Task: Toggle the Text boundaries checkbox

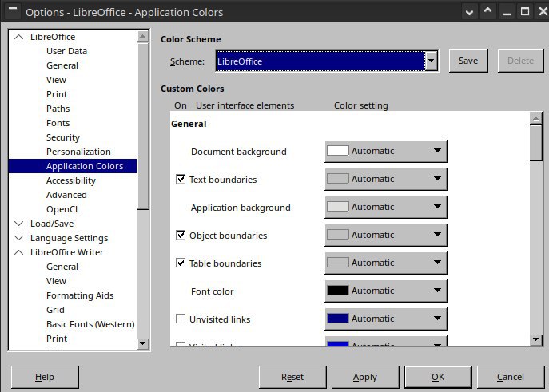Action: click(181, 180)
